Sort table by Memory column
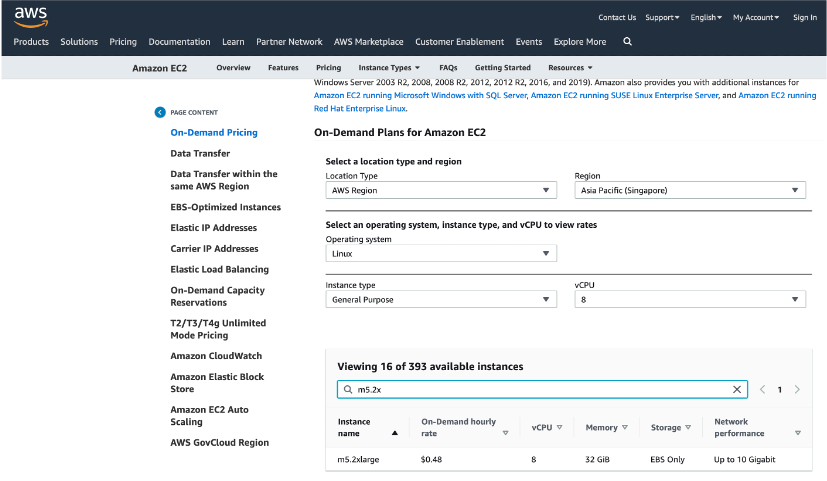Viewport: 827px width, 481px height. 624,427
